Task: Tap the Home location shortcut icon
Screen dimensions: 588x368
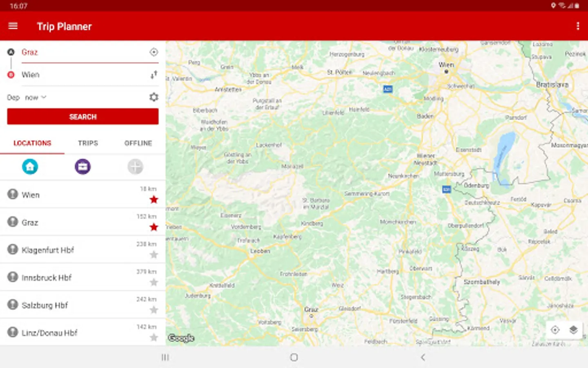Action: [30, 167]
